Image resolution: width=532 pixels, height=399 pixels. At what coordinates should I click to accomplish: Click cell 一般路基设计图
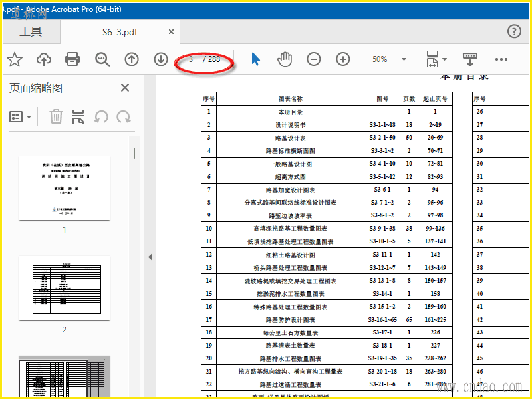point(291,164)
